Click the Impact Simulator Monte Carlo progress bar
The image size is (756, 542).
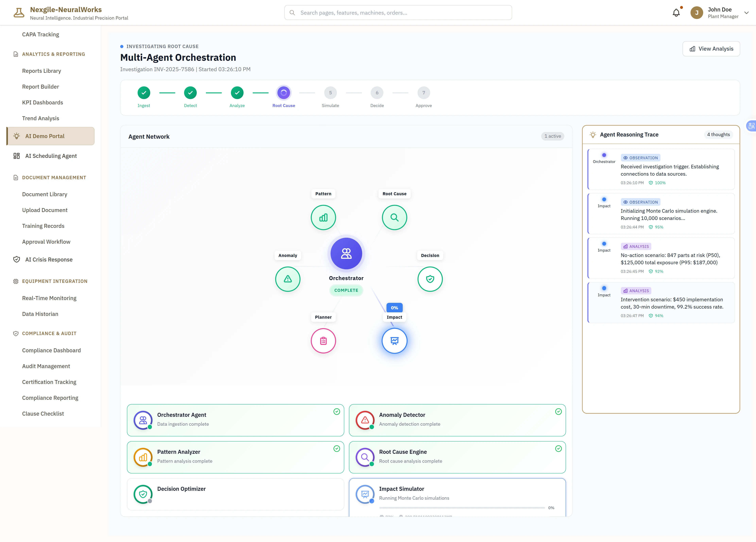pyautogui.click(x=462, y=508)
